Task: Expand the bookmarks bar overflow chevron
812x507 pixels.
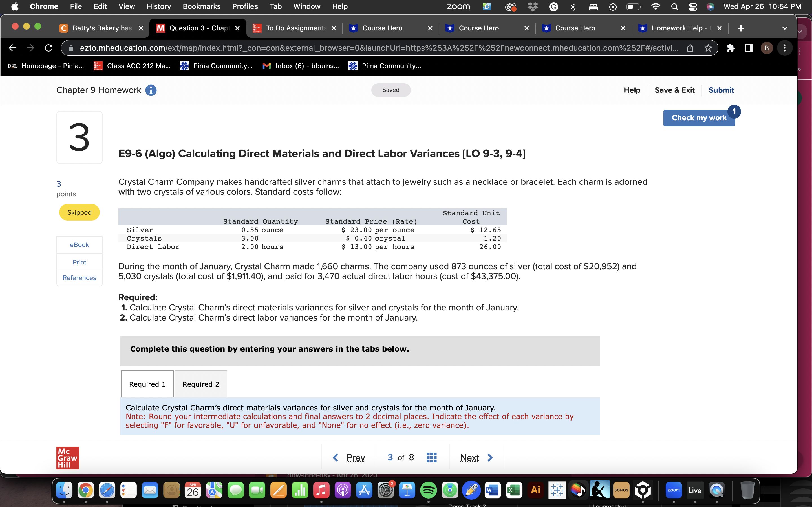Action: click(799, 69)
